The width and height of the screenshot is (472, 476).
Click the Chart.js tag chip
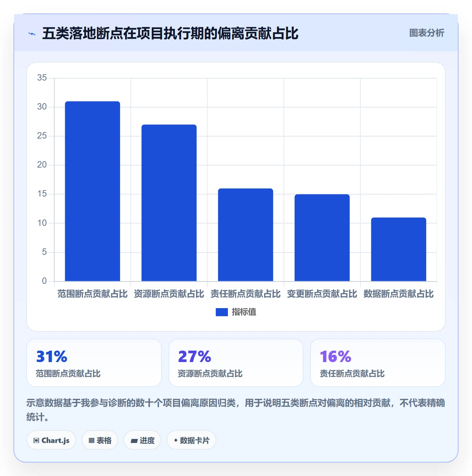(x=51, y=440)
